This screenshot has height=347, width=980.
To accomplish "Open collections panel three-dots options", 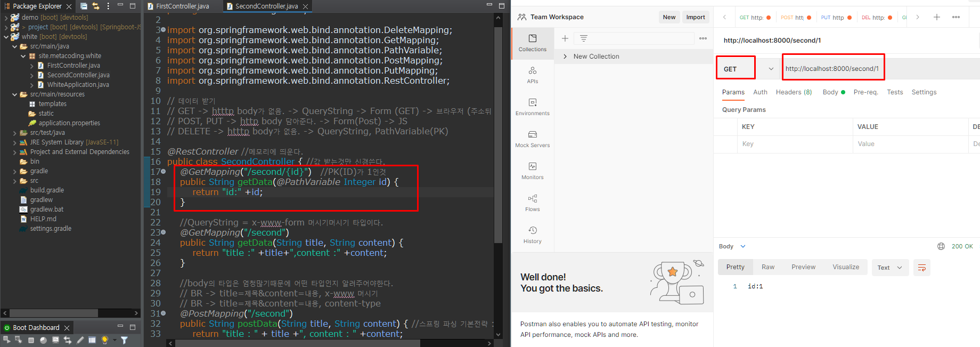I will [x=703, y=38].
